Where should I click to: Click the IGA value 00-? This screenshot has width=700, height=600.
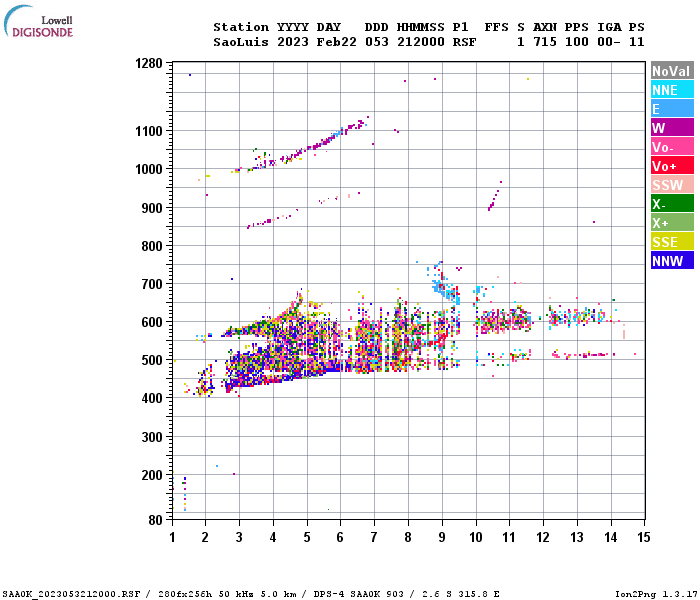click(609, 42)
